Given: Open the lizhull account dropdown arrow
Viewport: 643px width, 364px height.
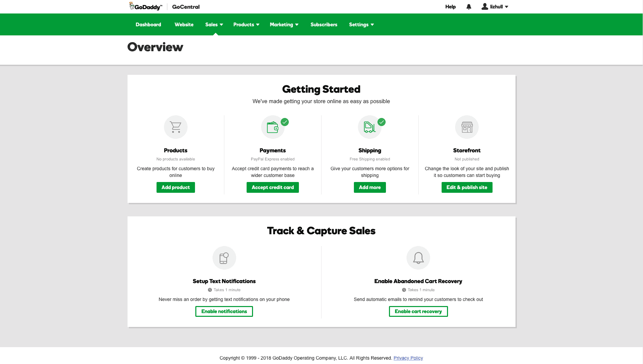Looking at the screenshot, I should [x=506, y=7].
